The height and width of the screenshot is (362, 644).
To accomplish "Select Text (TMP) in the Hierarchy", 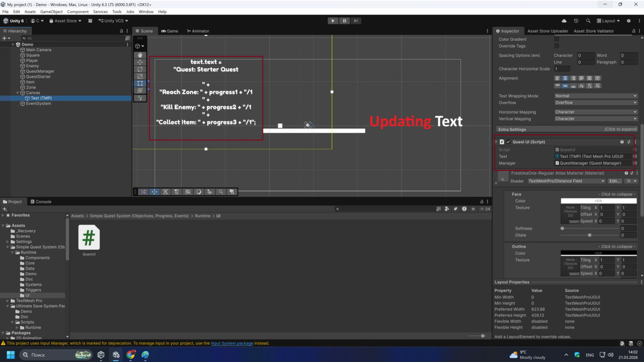I will (41, 98).
